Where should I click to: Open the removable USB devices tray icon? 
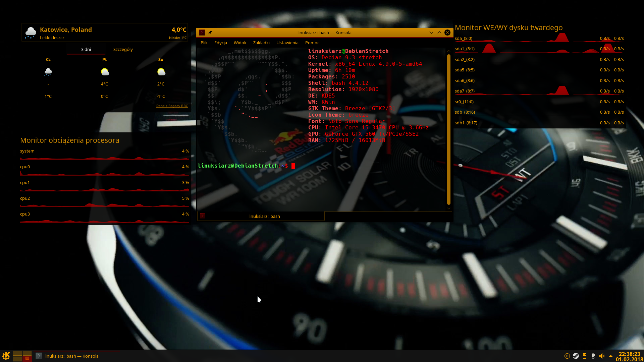[585, 356]
